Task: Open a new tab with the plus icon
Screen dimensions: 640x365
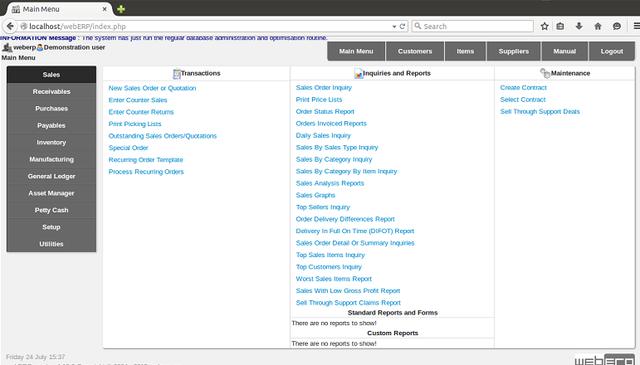Action: [x=121, y=9]
